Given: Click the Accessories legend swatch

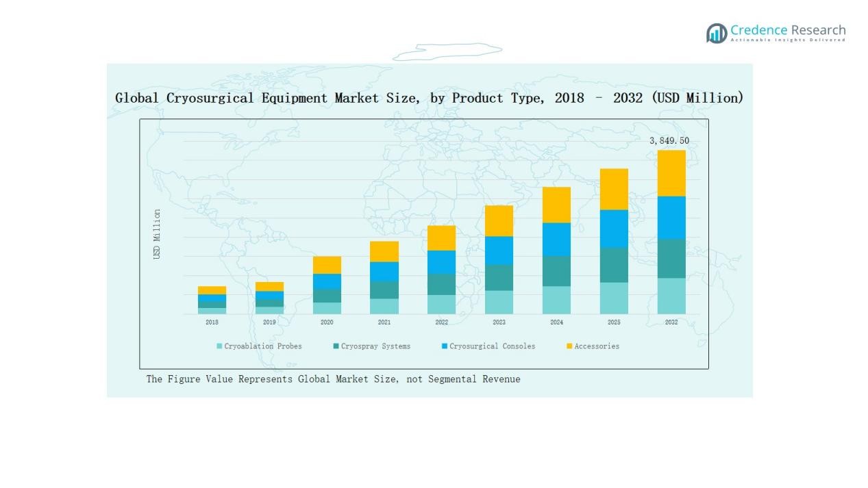Looking at the screenshot, I should pyautogui.click(x=569, y=346).
